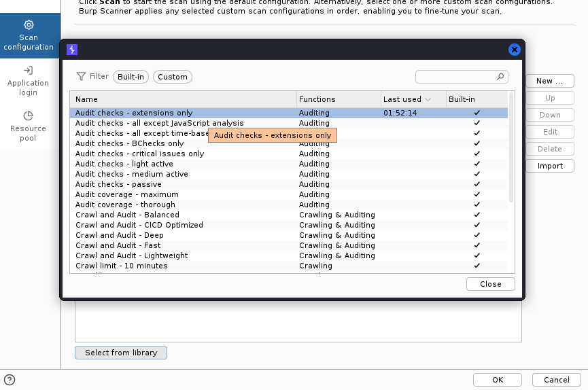Image resolution: width=588 pixels, height=390 pixels.
Task: Click the Close button in library dialog
Action: 491,284
